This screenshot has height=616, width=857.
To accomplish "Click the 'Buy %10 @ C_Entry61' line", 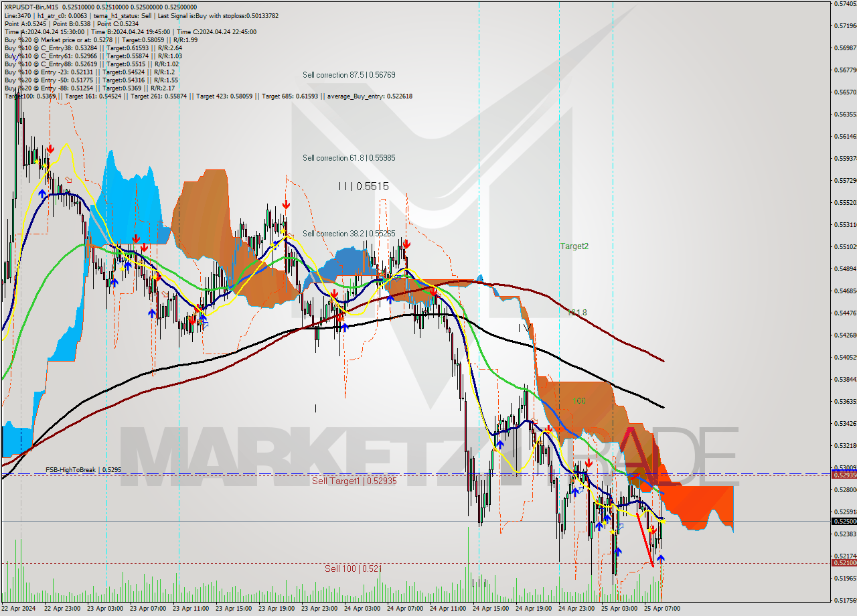I will point(93,56).
